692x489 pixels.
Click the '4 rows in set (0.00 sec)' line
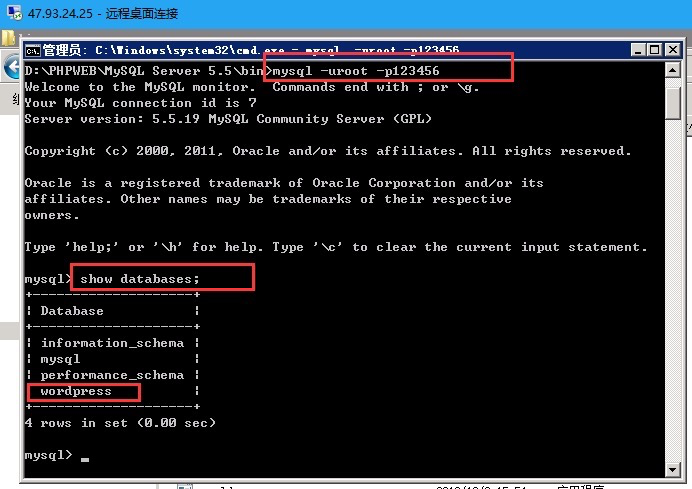tap(120, 423)
